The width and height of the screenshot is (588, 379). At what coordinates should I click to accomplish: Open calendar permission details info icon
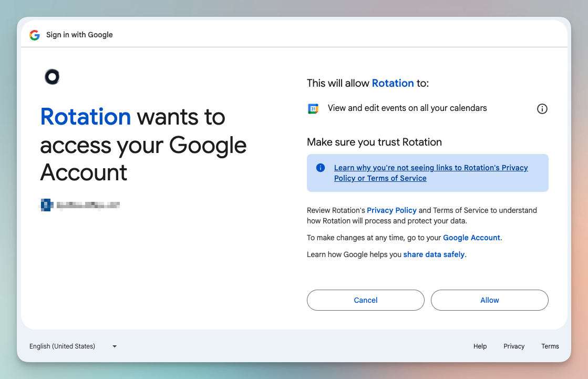[x=542, y=109]
